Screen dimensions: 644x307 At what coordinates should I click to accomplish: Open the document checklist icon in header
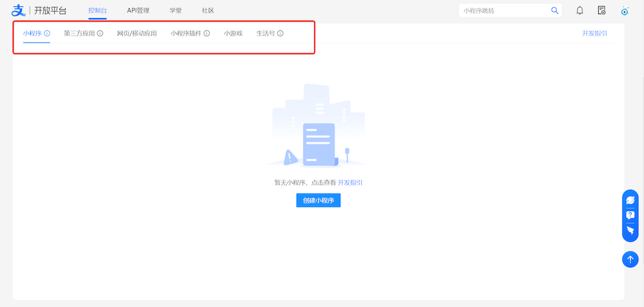click(x=601, y=10)
